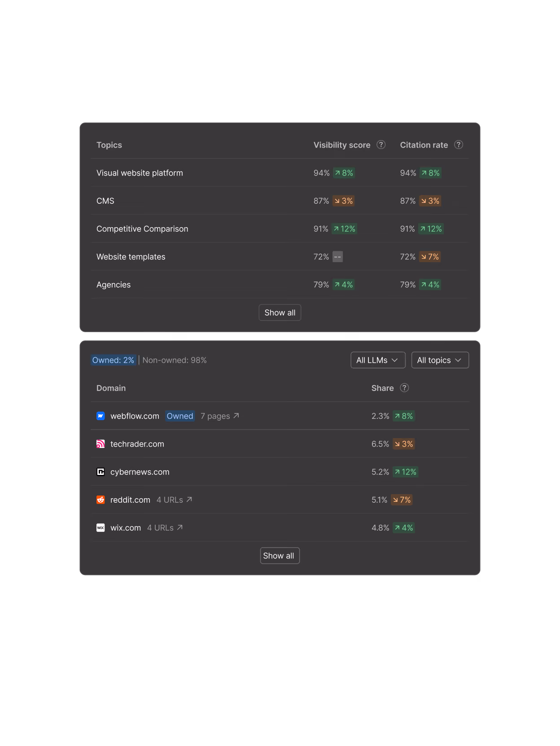Show all domains in the Domain table
Image resolution: width=560 pixels, height=746 pixels.
coord(280,556)
